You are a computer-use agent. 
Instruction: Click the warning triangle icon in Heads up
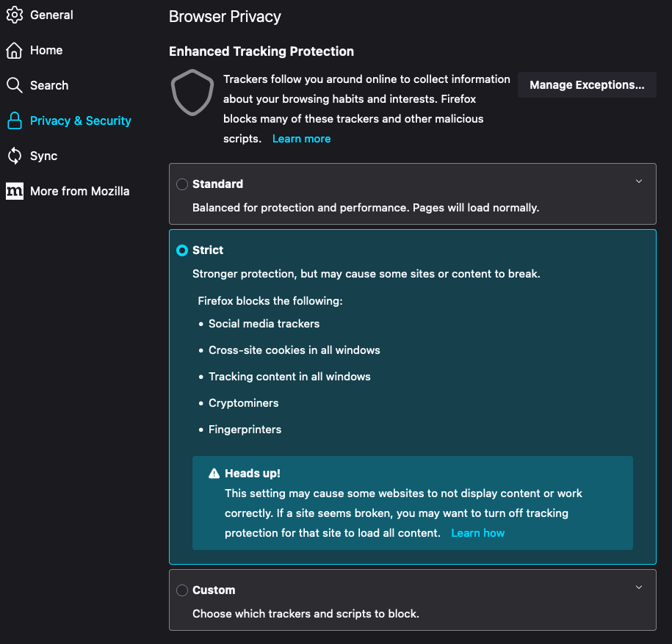click(214, 474)
